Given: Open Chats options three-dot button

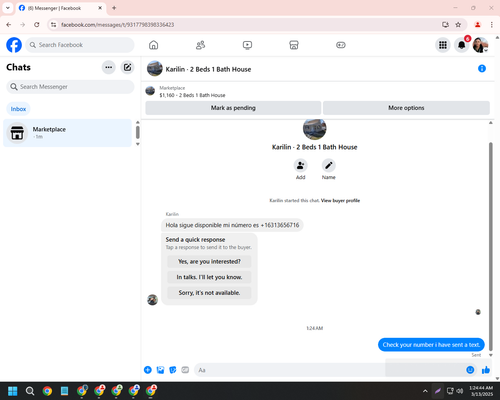Looking at the screenshot, I should click(x=109, y=67).
